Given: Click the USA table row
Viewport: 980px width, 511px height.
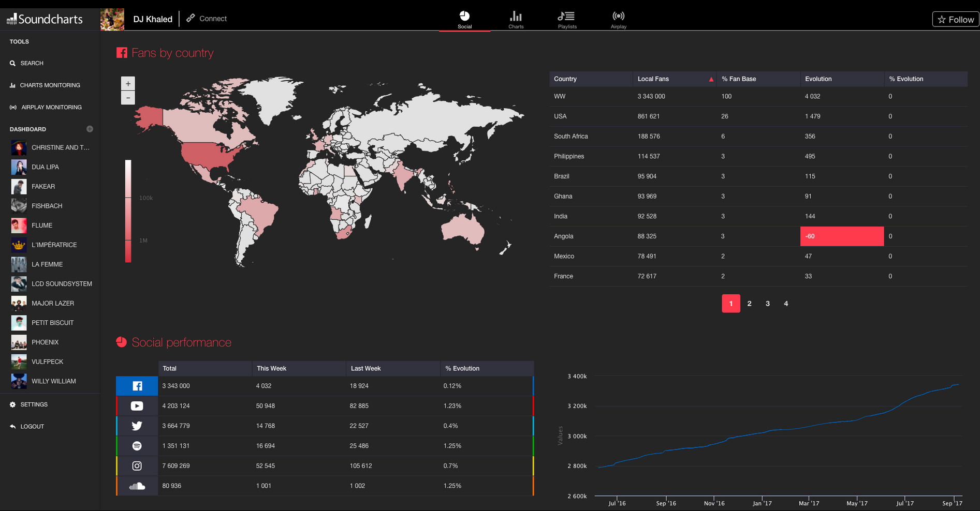Looking at the screenshot, I should click(x=758, y=116).
